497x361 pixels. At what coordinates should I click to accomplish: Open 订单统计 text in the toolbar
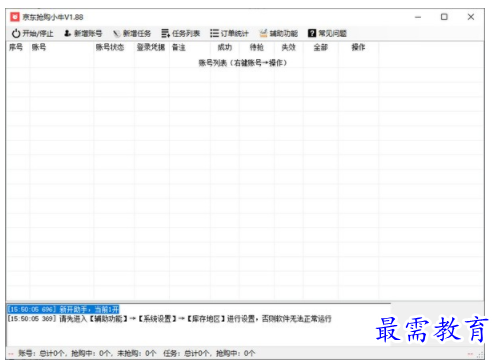[235, 33]
